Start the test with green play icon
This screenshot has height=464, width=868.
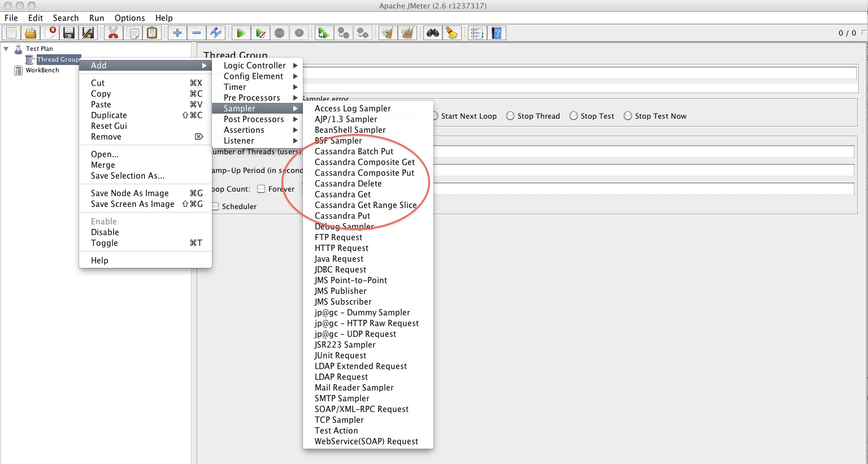(x=241, y=33)
